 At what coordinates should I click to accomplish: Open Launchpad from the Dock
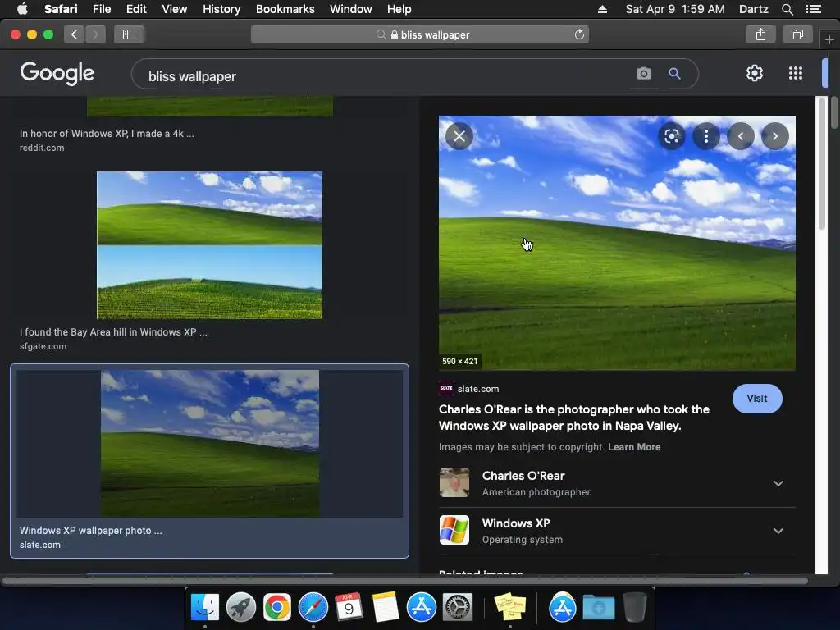coord(241,607)
